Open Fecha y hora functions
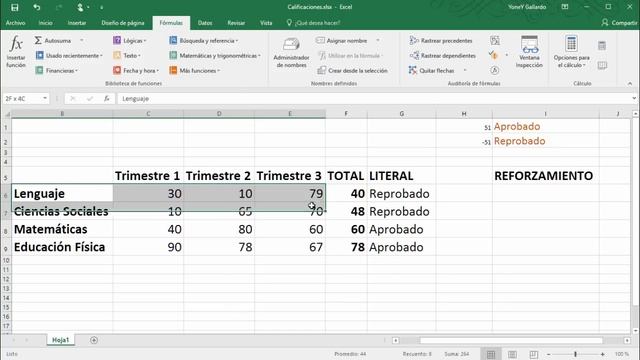The image size is (640, 360). click(x=136, y=71)
